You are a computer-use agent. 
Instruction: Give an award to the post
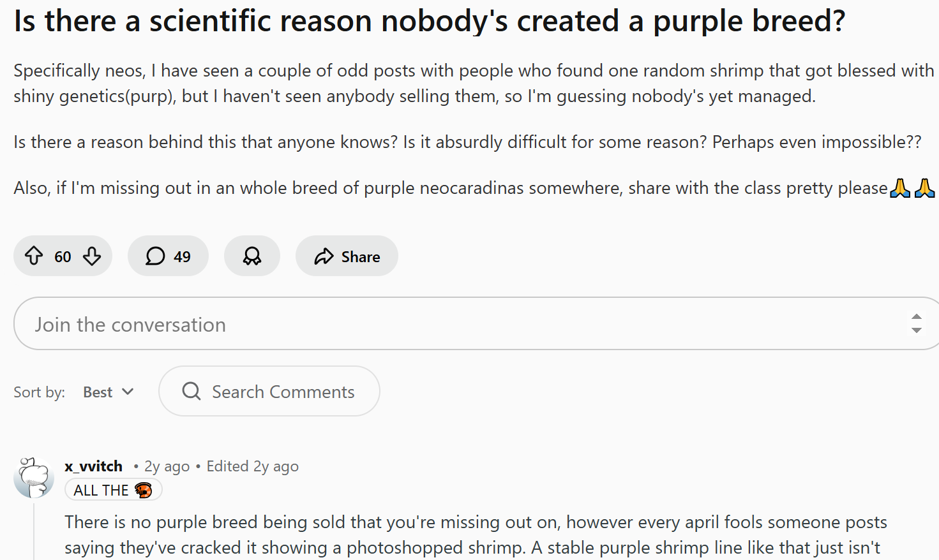click(252, 256)
